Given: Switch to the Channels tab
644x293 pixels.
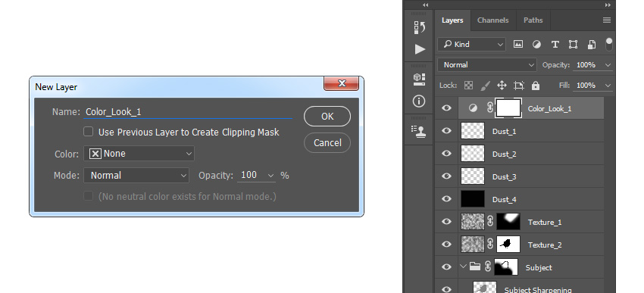Looking at the screenshot, I should click(493, 20).
